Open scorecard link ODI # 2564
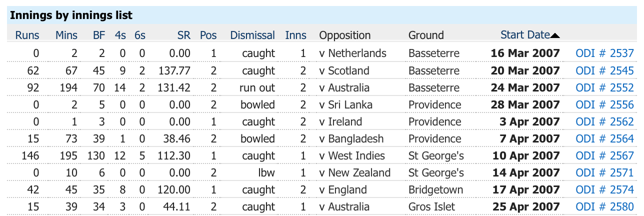The image size is (644, 216). coord(605,138)
